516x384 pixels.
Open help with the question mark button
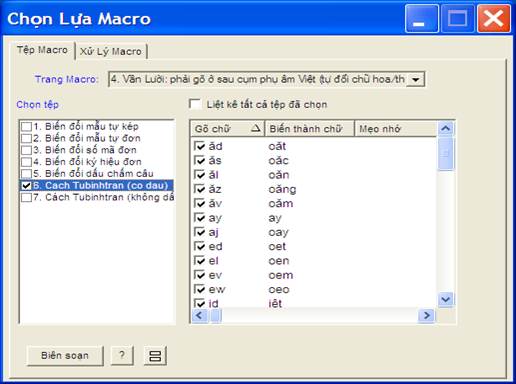(x=122, y=356)
